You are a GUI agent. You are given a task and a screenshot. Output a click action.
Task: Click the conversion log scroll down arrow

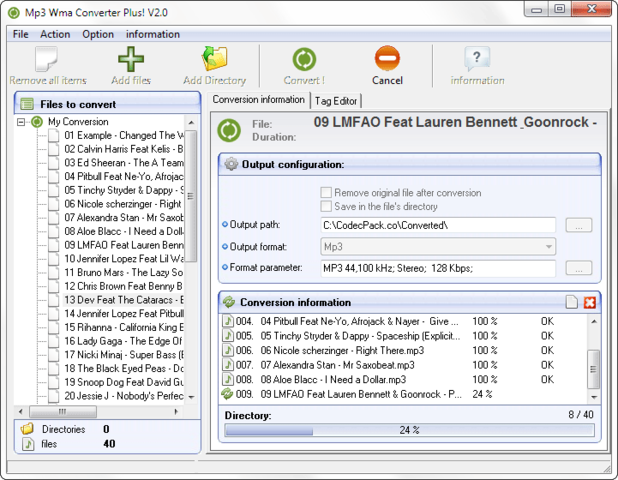(x=594, y=397)
